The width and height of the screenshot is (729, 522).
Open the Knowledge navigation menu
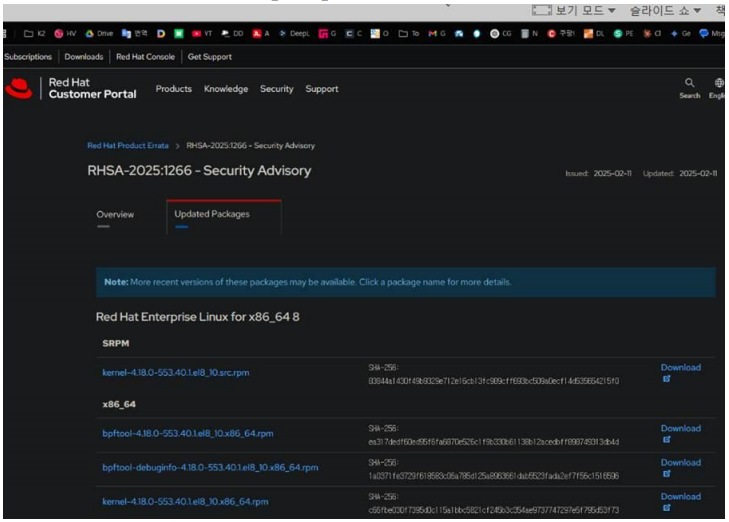[x=225, y=89]
